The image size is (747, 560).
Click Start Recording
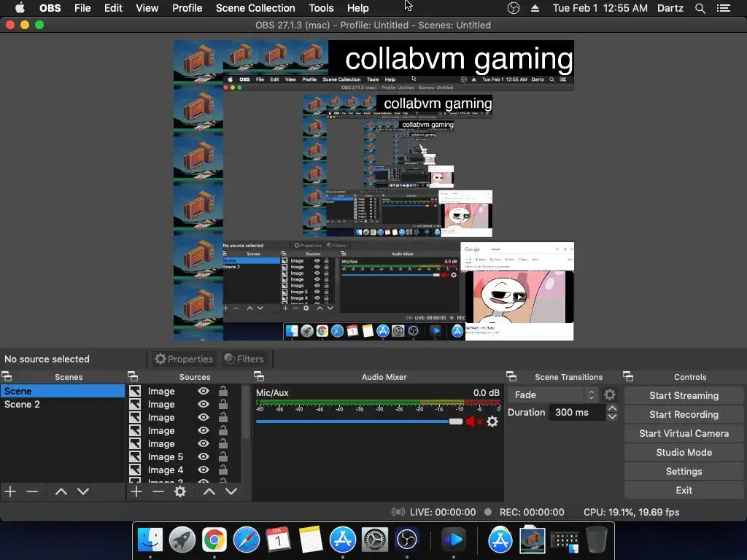click(684, 414)
